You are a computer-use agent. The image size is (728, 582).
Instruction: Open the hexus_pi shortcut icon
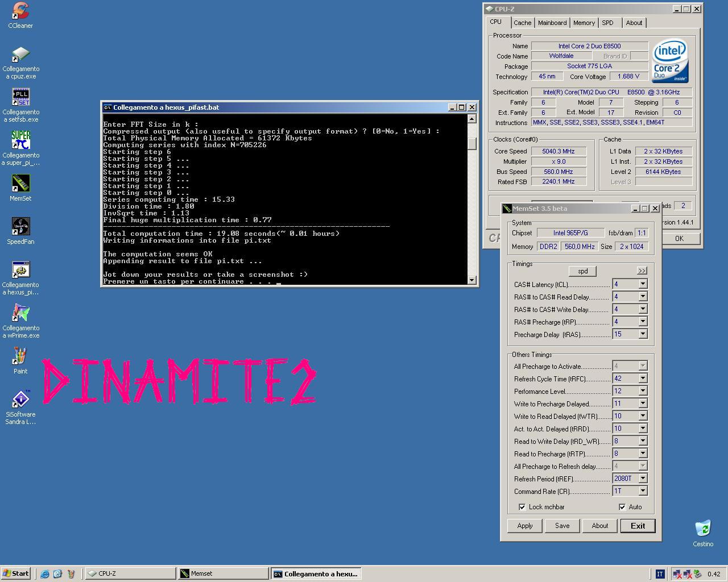20,270
